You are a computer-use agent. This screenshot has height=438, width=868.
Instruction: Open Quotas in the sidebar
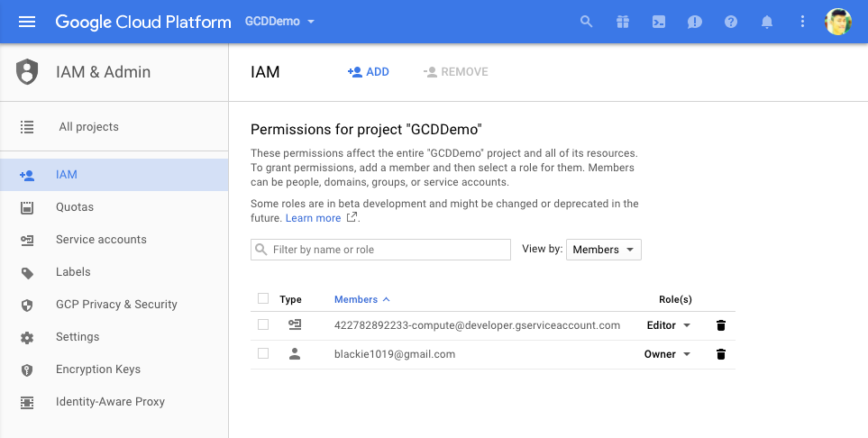[x=75, y=207]
